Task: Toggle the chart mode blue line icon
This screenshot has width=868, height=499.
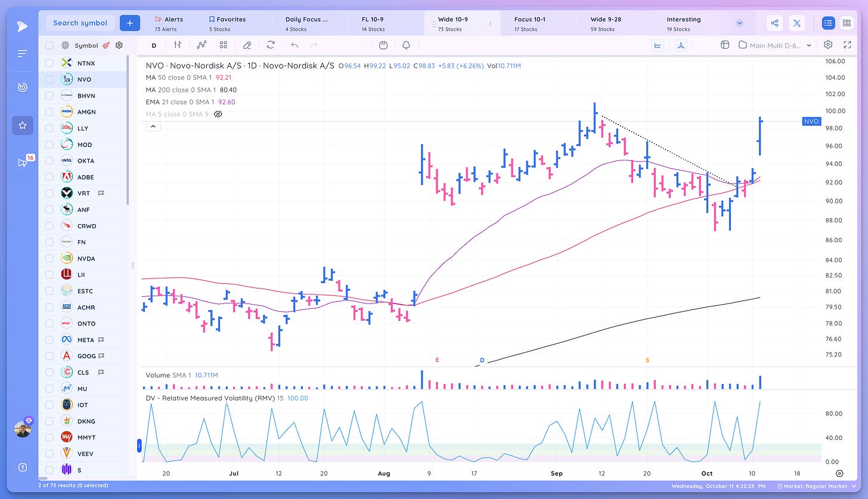Action: point(658,45)
